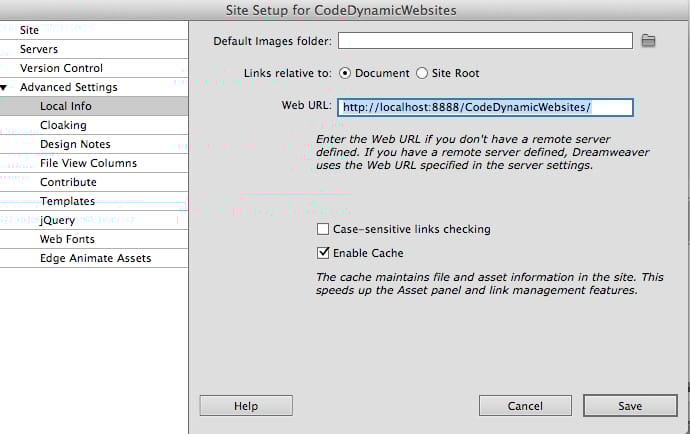Click in the Web URL field
The width and height of the screenshot is (690, 434).
(x=485, y=107)
